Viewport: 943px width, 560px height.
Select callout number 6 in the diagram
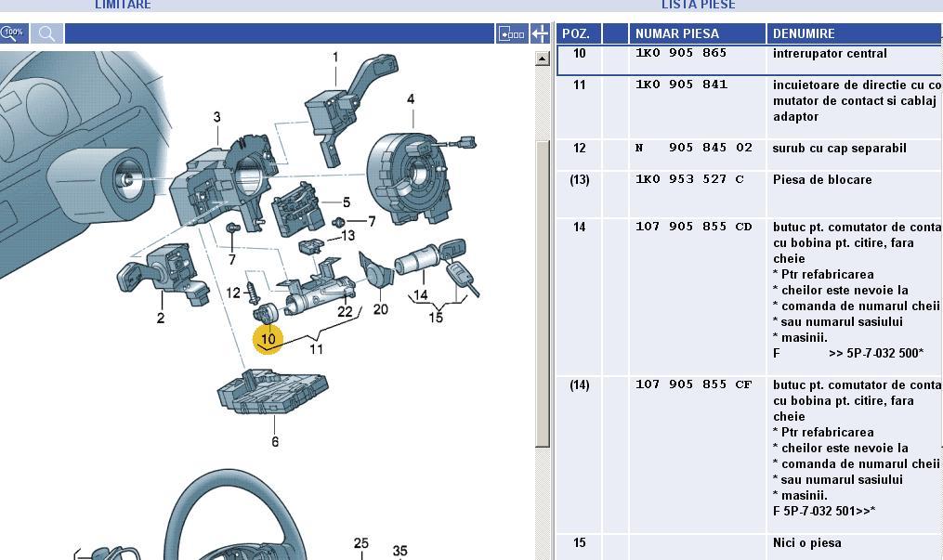tap(275, 441)
